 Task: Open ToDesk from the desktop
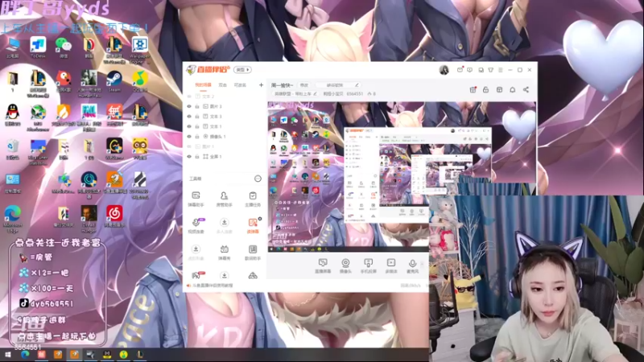38,47
